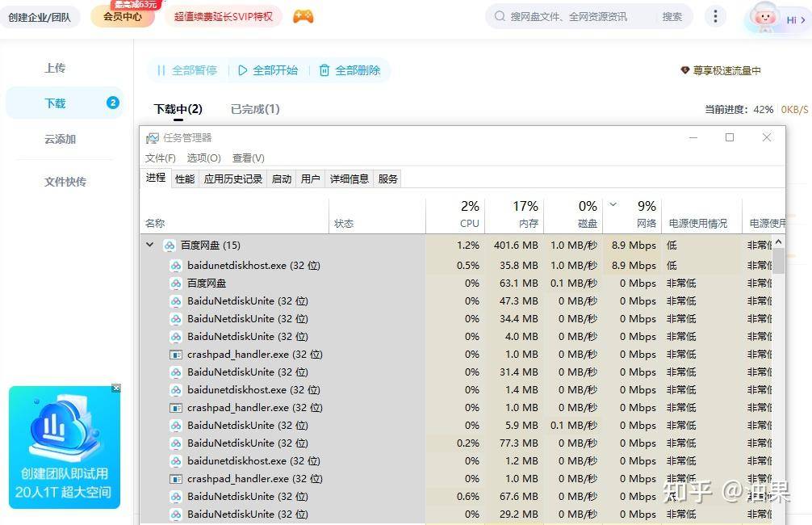
Task: Select the 1.4 MB memory cell
Action: click(522, 390)
